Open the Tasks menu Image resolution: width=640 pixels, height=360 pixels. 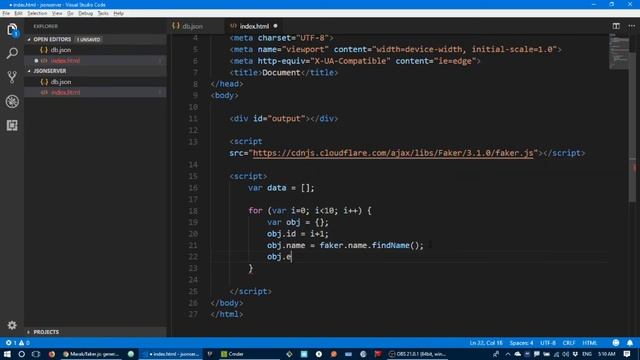[103, 13]
